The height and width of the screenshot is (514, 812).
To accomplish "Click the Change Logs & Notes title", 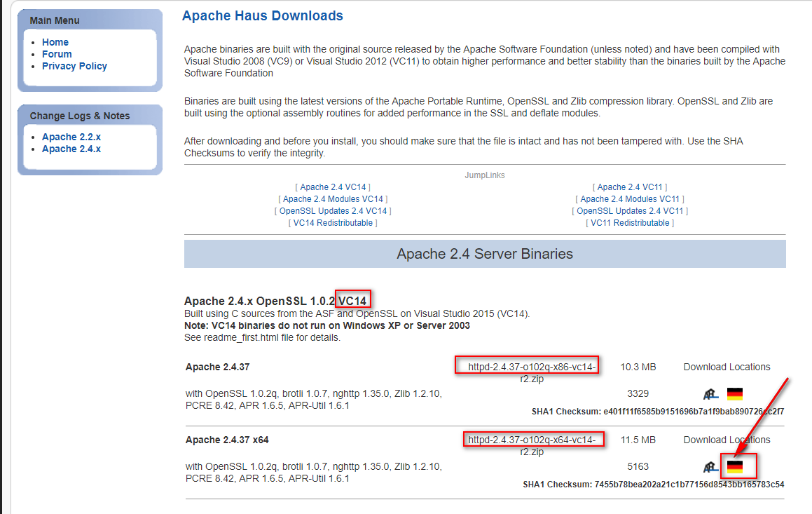I will [x=80, y=116].
